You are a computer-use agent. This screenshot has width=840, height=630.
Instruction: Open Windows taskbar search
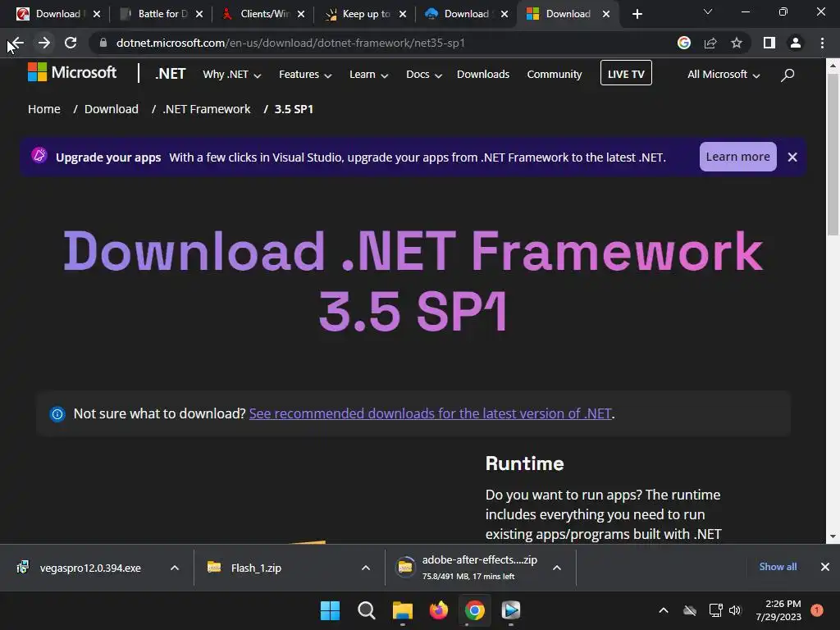367,610
